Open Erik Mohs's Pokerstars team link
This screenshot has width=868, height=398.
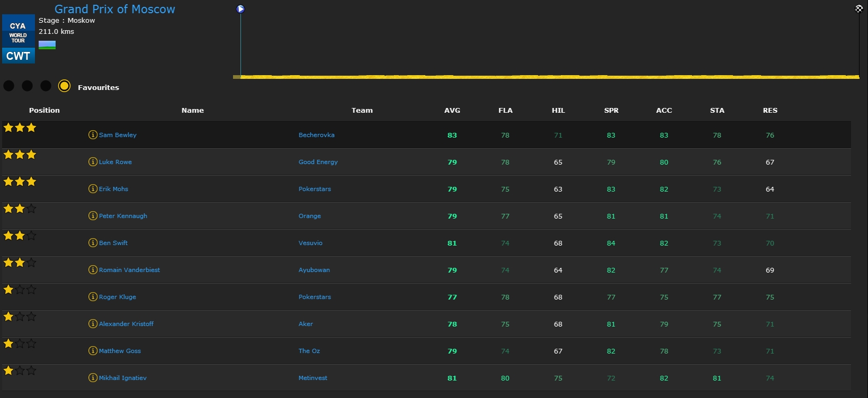(315, 189)
